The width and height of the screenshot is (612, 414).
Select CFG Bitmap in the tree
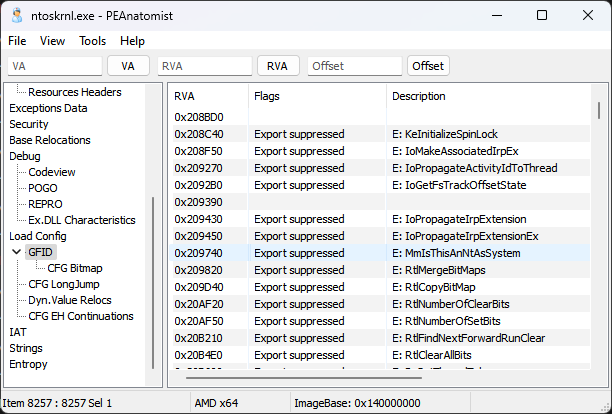coord(75,268)
